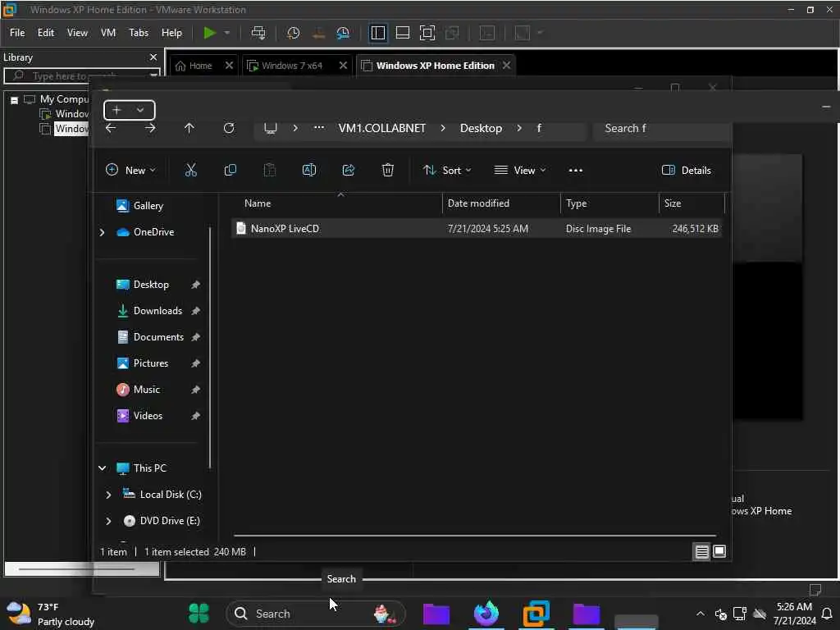This screenshot has width=840, height=630.
Task: Toggle the VMware library sidebar view
Action: [x=377, y=33]
